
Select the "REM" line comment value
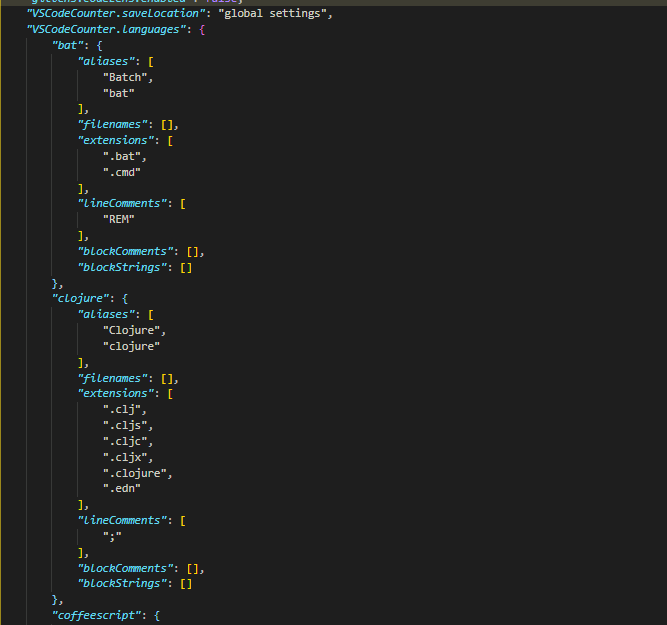[x=119, y=220]
